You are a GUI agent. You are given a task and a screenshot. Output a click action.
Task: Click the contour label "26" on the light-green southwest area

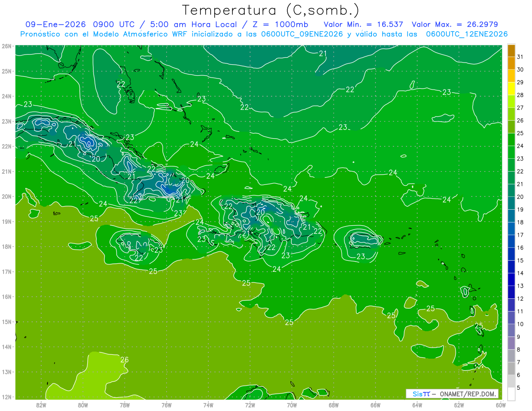[x=125, y=360]
